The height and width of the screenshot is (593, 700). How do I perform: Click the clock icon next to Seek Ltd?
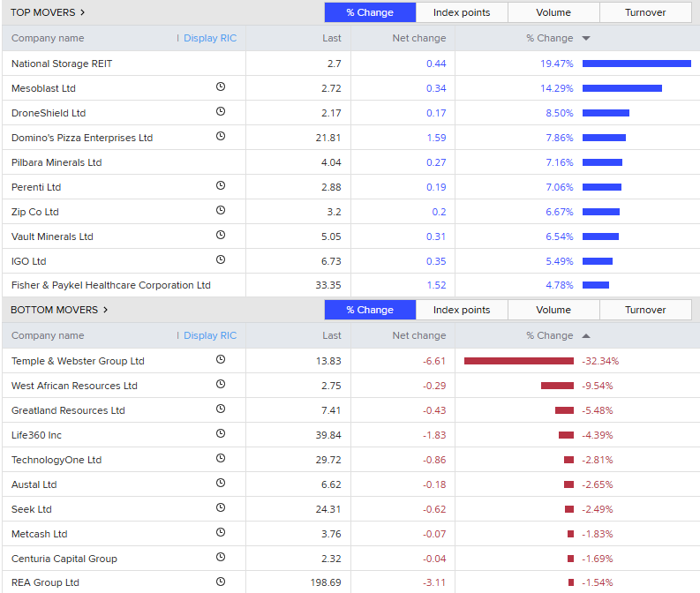[221, 508]
